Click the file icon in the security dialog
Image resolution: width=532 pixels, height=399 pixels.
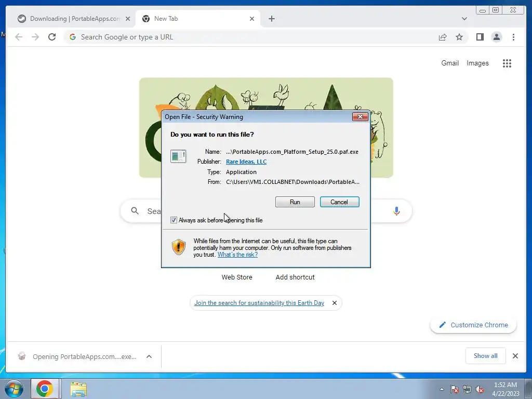pyautogui.click(x=178, y=156)
